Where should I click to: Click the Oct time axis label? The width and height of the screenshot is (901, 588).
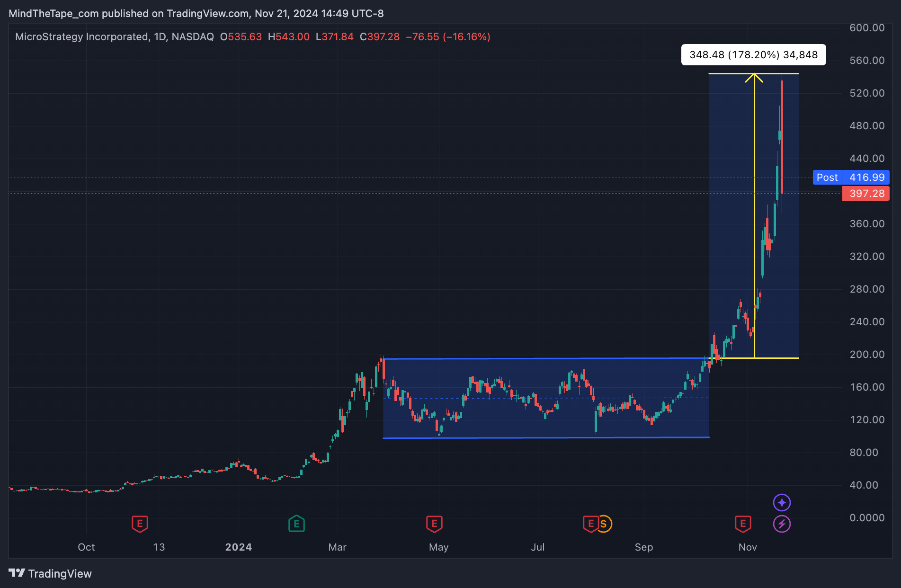(86, 547)
